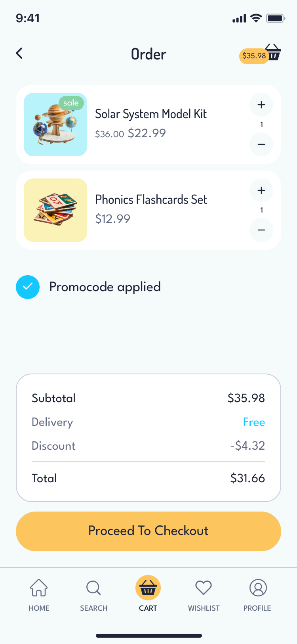Tap the Phonics Flashcards Set title
Screen dimensions: 297x644
tap(151, 199)
